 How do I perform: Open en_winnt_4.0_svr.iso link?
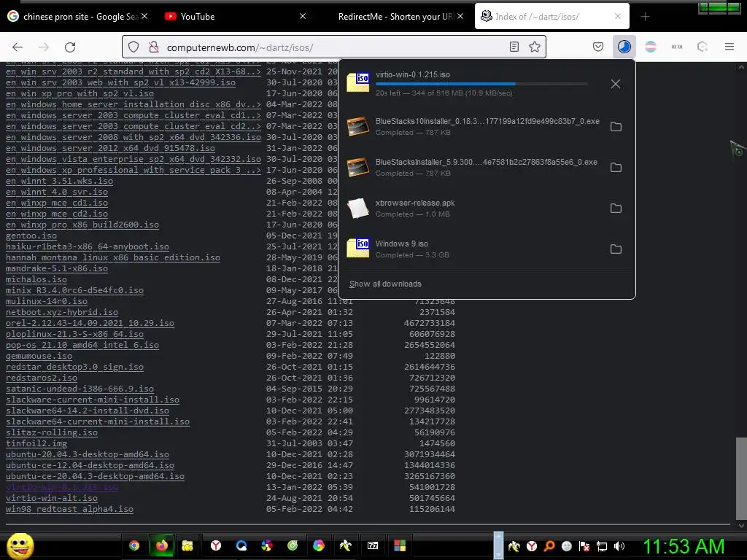57,192
